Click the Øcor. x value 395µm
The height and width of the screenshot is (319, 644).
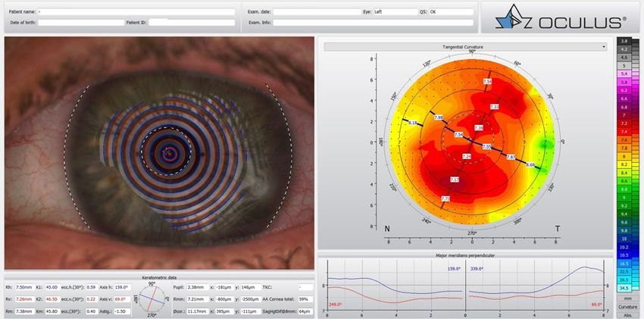(225, 312)
